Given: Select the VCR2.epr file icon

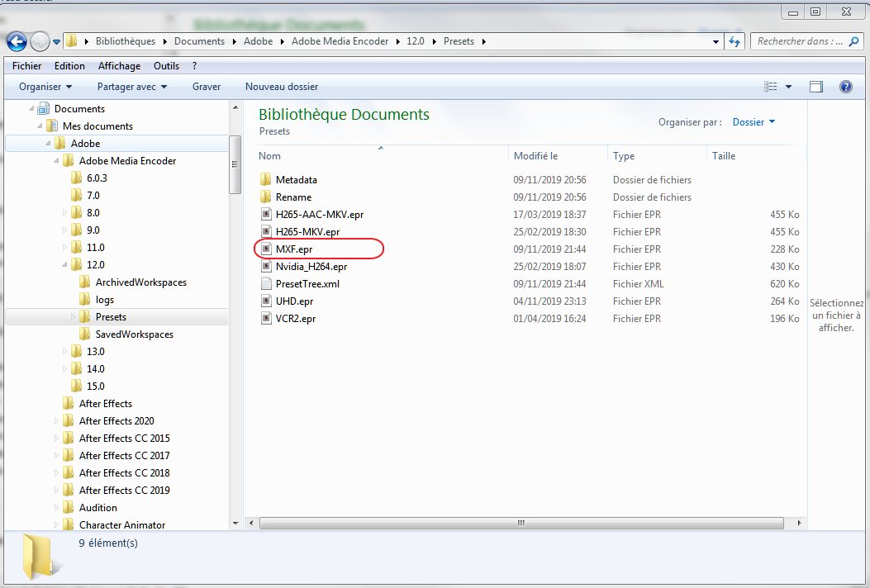Looking at the screenshot, I should pos(266,319).
